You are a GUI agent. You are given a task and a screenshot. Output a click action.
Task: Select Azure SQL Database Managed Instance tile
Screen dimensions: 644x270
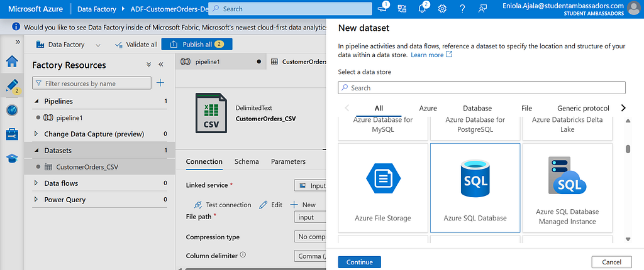tap(567, 188)
